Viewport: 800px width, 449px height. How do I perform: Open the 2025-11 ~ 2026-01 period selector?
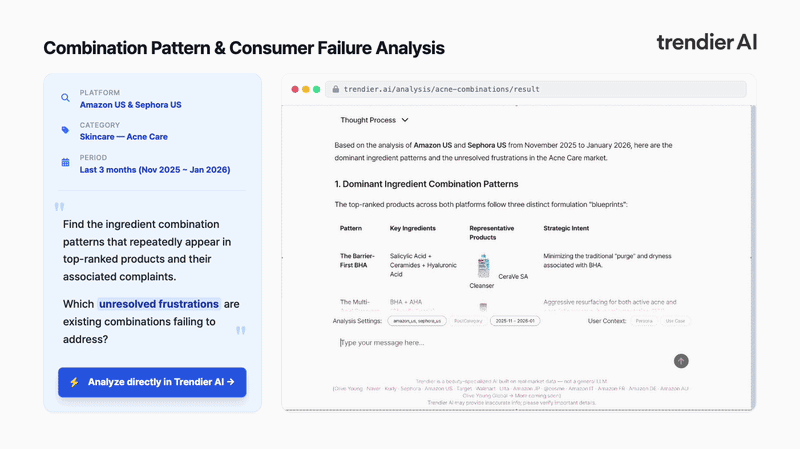tap(514, 321)
